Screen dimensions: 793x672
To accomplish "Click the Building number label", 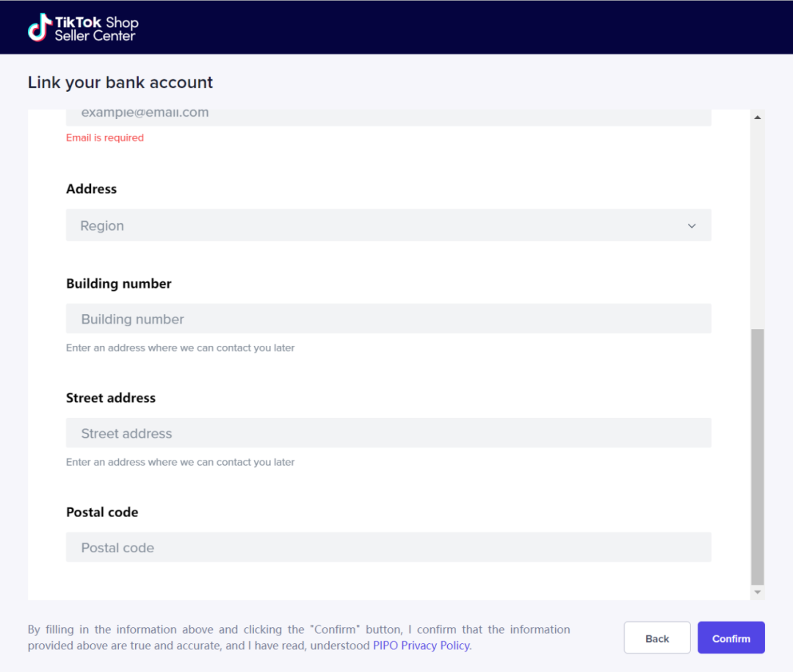I will point(119,284).
